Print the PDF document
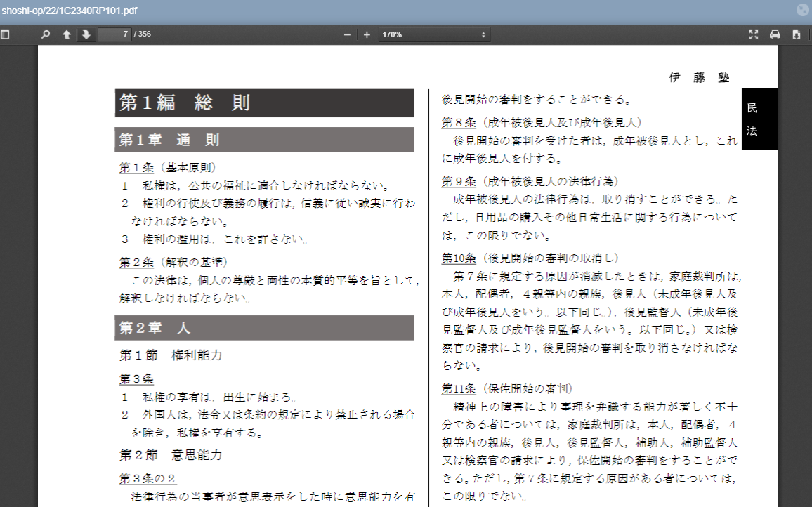Image resolution: width=812 pixels, height=507 pixels. pyautogui.click(x=775, y=34)
